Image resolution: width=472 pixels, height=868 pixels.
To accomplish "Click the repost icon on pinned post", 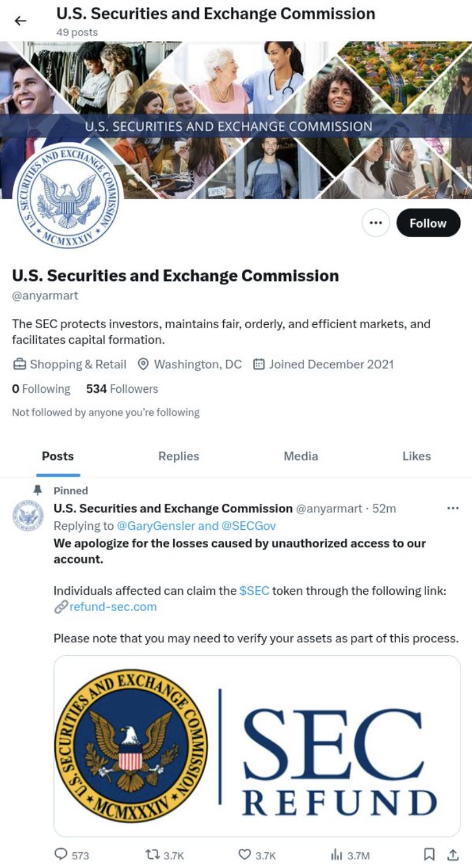I will click(153, 854).
